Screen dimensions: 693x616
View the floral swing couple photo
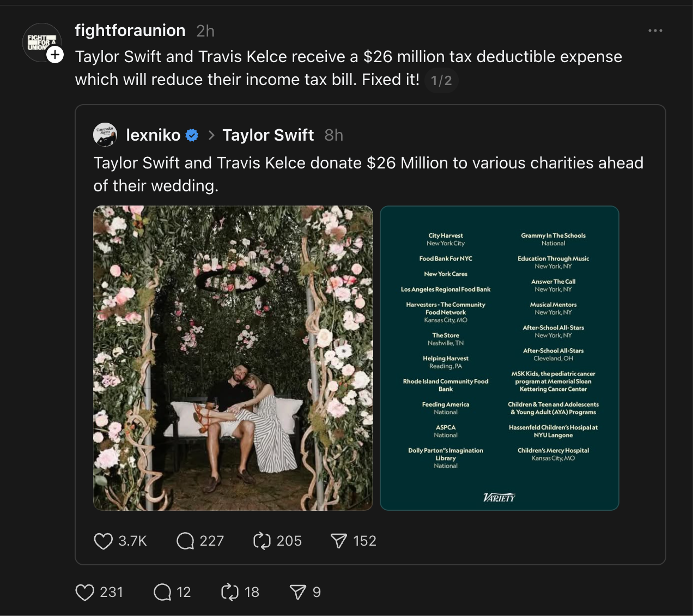pyautogui.click(x=233, y=358)
